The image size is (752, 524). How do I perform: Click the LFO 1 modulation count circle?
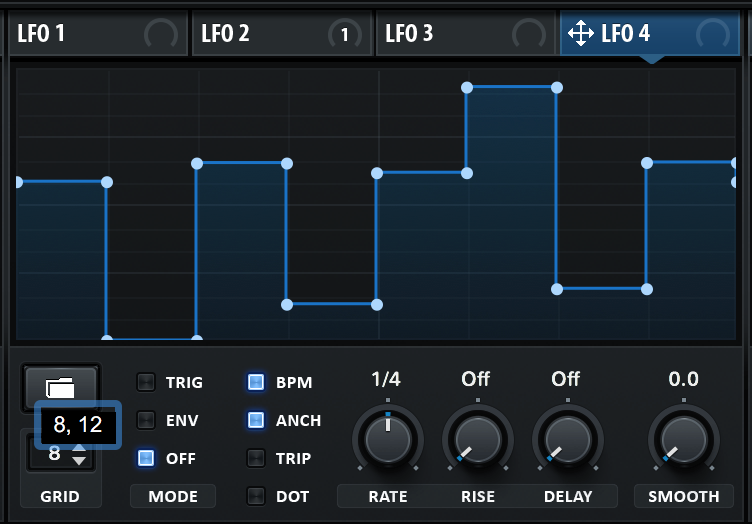click(x=160, y=35)
